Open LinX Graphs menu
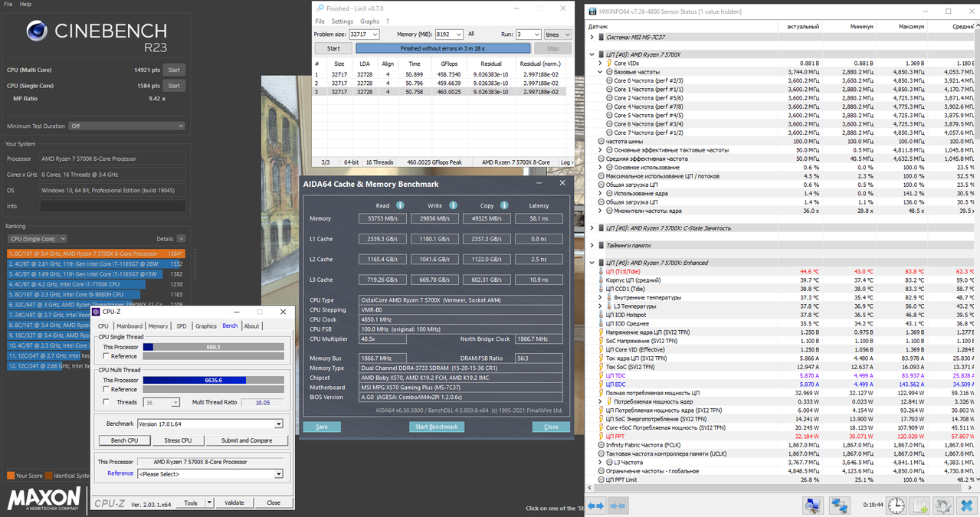This screenshot has height=517, width=980. coord(369,21)
